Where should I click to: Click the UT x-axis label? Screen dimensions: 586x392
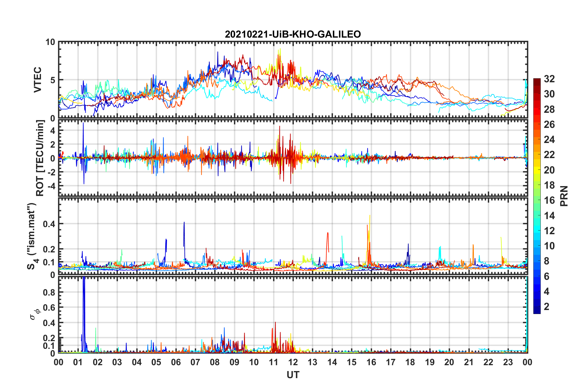point(293,375)
